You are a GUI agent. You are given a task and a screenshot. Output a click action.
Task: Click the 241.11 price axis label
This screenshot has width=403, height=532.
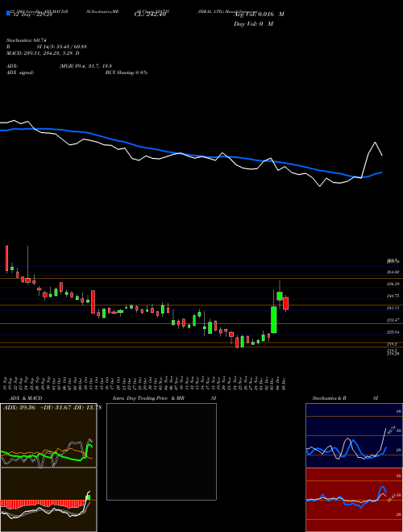(x=393, y=308)
